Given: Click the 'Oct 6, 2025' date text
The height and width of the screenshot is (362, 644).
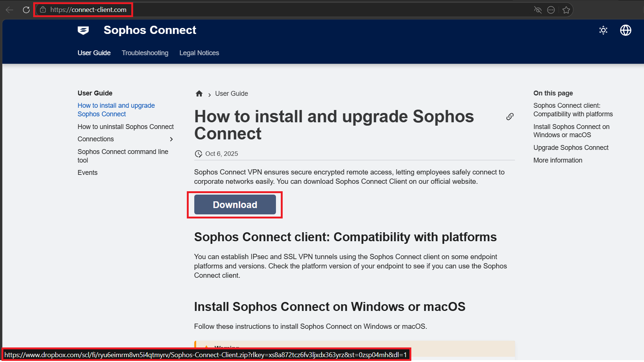Looking at the screenshot, I should 222,154.
